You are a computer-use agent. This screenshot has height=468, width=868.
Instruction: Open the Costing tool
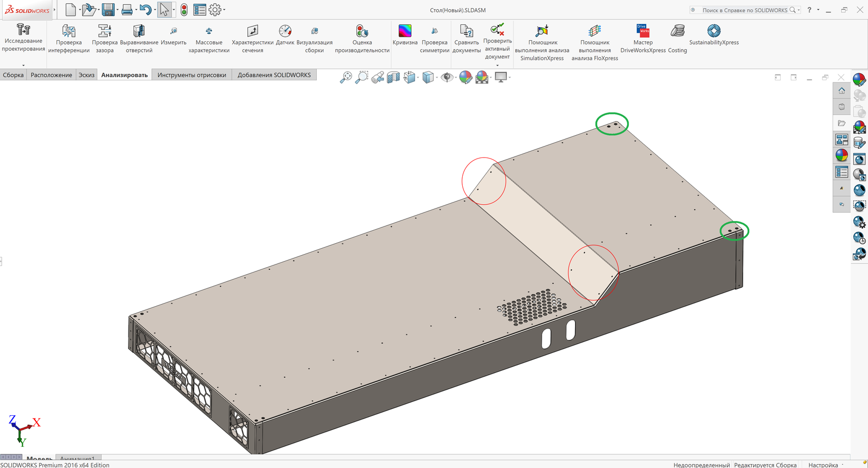[678, 39]
